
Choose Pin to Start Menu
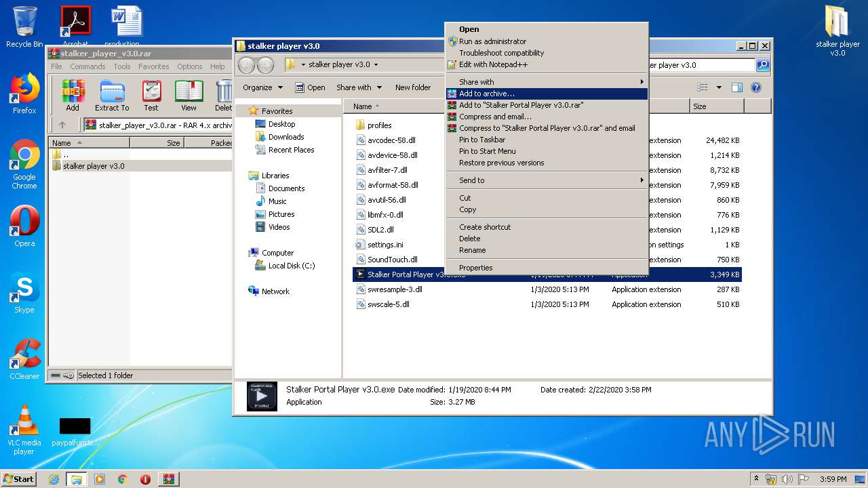547,151
